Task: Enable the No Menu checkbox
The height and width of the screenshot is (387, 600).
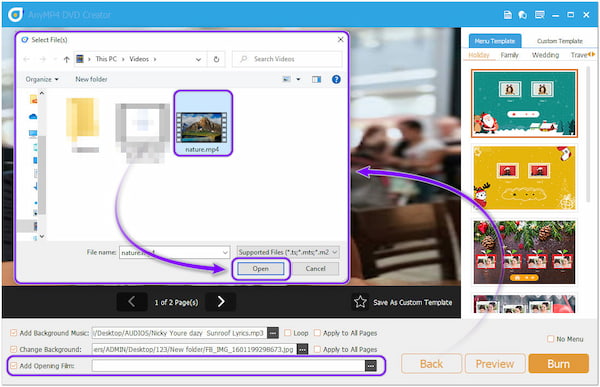Action: click(x=550, y=339)
